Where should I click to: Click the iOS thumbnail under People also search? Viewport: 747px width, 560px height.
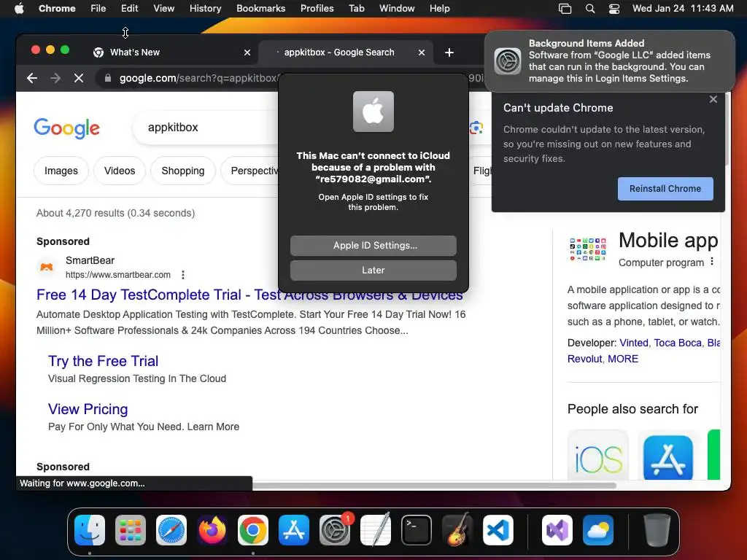(x=598, y=455)
